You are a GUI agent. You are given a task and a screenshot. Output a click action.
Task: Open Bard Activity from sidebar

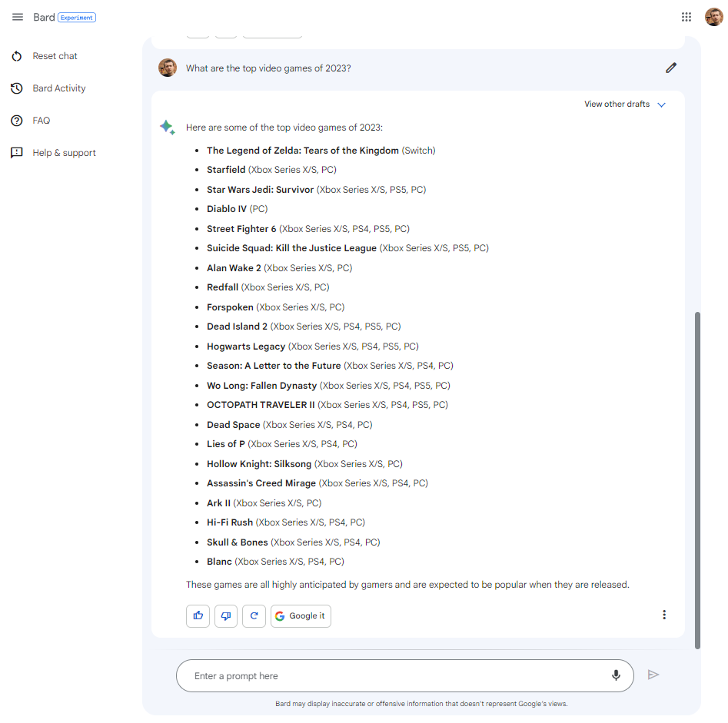coord(58,88)
